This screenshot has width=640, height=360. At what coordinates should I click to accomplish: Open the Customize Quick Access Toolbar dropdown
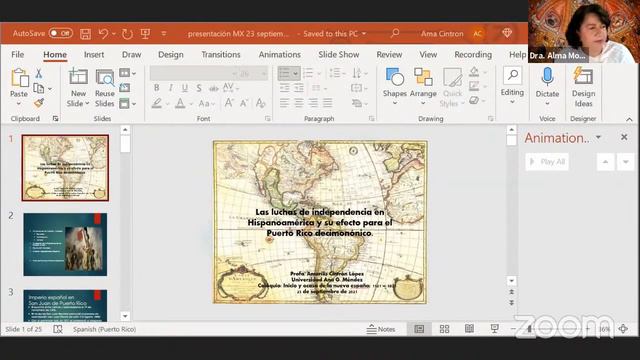click(x=164, y=33)
